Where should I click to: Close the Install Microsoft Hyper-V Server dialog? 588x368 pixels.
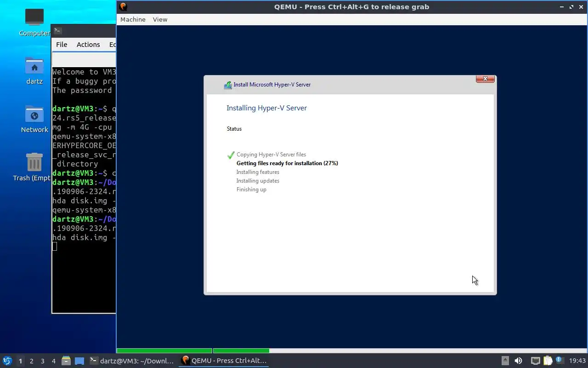[485, 79]
